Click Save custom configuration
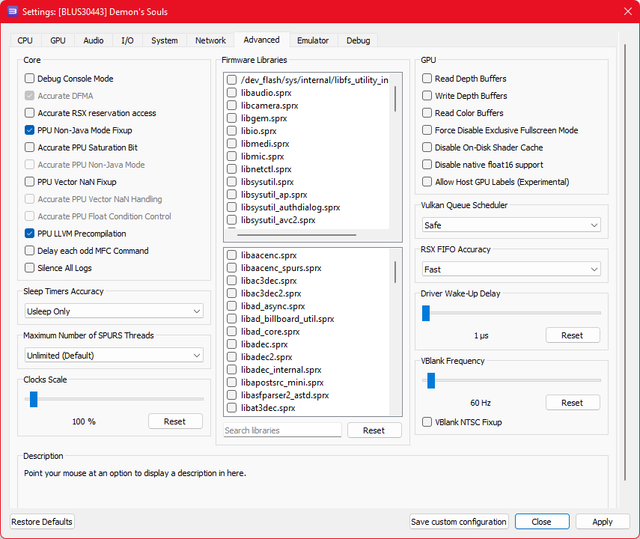 tap(459, 522)
